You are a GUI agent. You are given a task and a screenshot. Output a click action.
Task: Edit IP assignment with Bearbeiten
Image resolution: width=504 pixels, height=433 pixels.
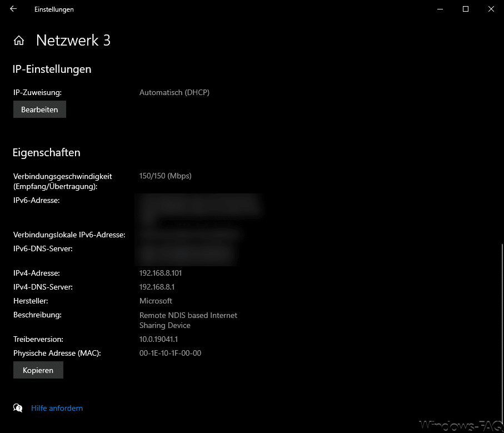tap(39, 110)
